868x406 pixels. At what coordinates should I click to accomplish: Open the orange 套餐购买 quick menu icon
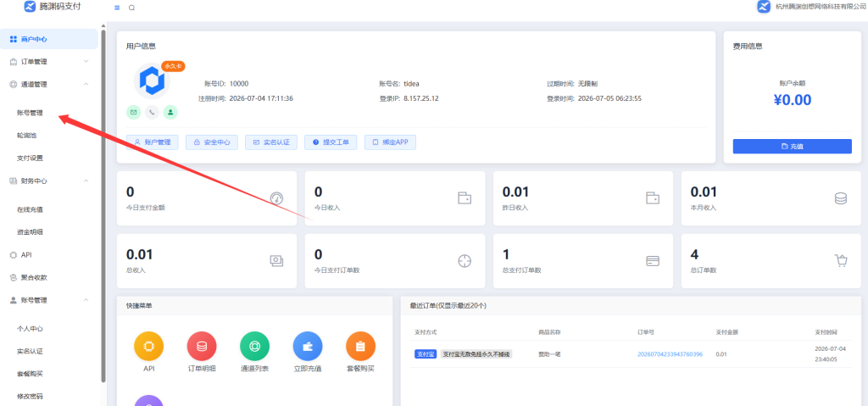tap(360, 346)
